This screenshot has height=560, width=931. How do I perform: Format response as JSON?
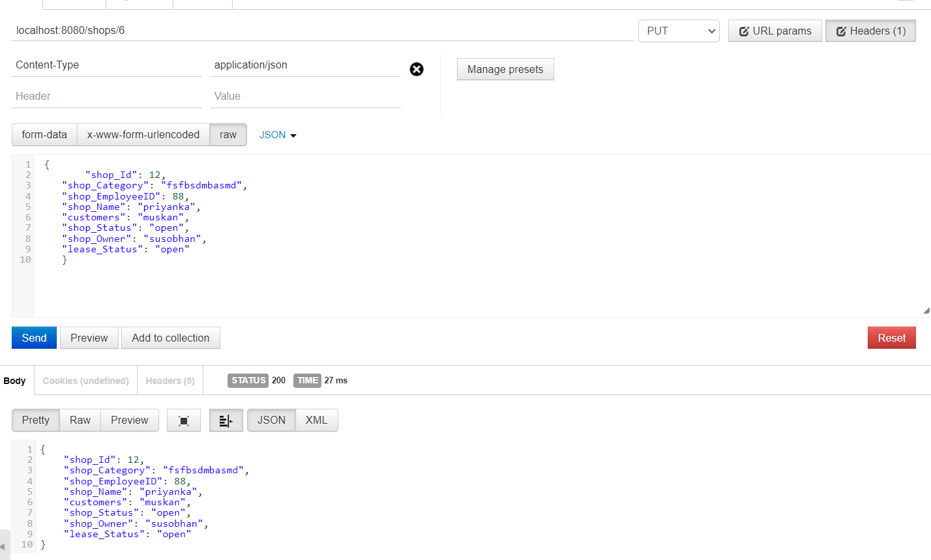(x=271, y=420)
